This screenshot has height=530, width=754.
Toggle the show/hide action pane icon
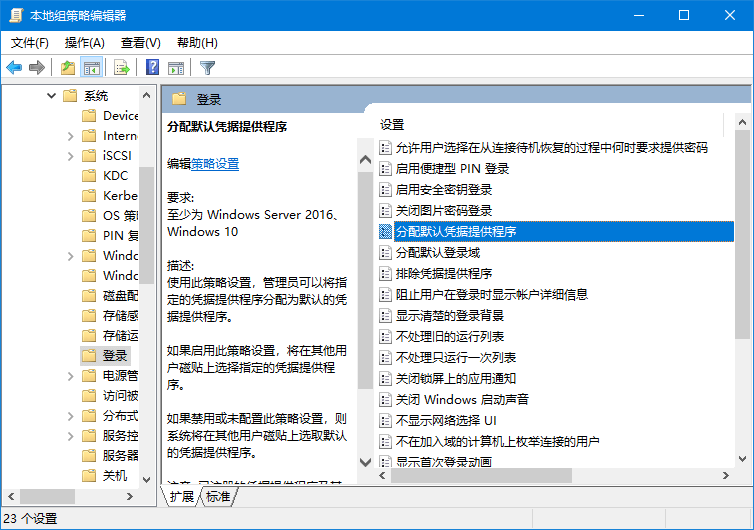click(x=176, y=68)
